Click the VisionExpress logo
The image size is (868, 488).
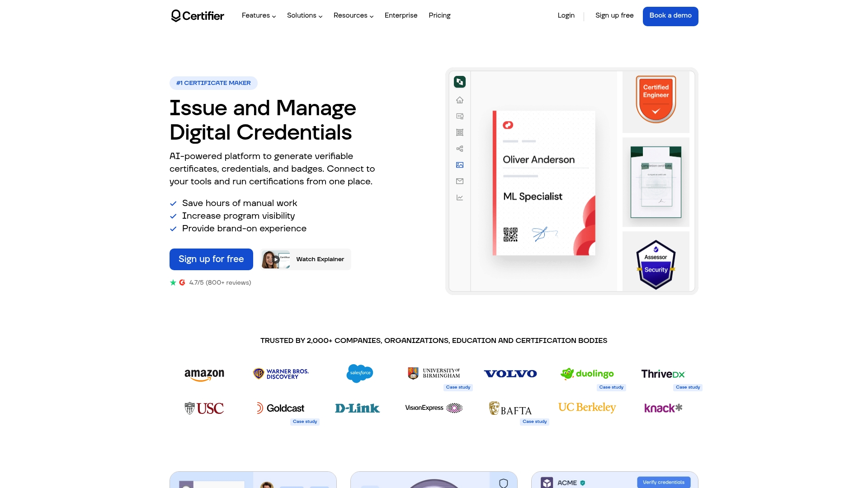tap(434, 408)
